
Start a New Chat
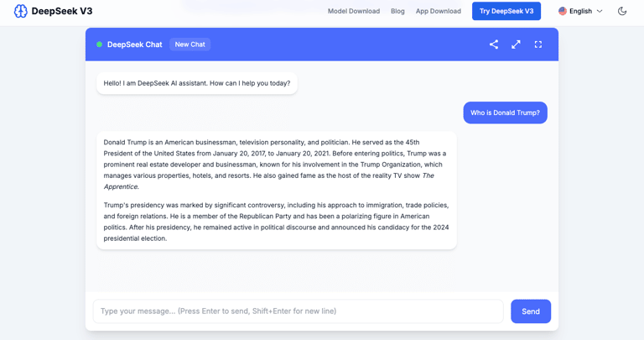click(x=190, y=44)
